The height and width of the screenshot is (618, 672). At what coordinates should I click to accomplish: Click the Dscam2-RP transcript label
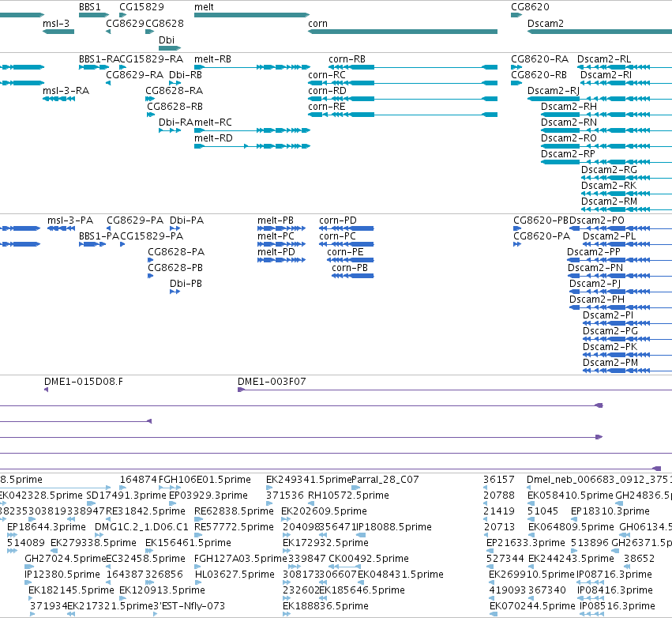pyautogui.click(x=568, y=154)
